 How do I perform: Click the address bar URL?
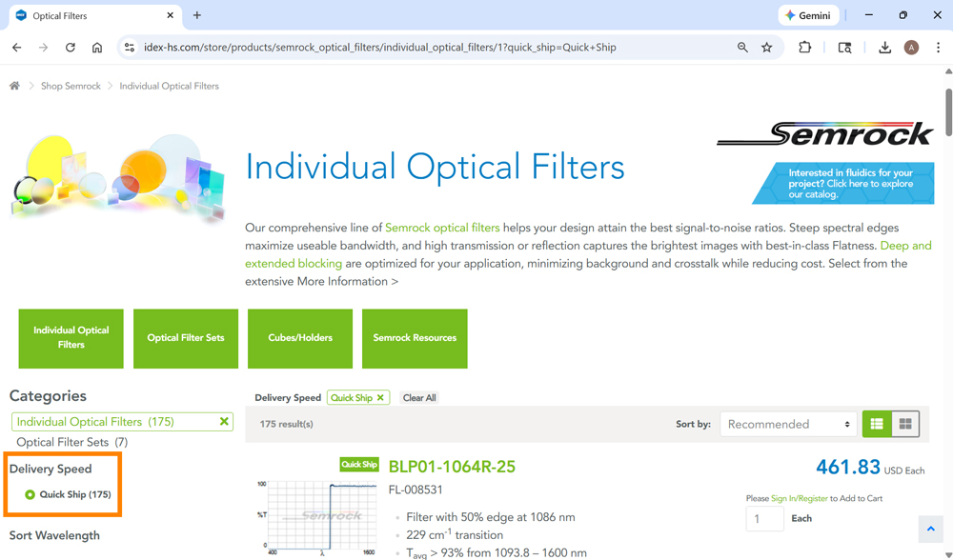pyautogui.click(x=380, y=48)
